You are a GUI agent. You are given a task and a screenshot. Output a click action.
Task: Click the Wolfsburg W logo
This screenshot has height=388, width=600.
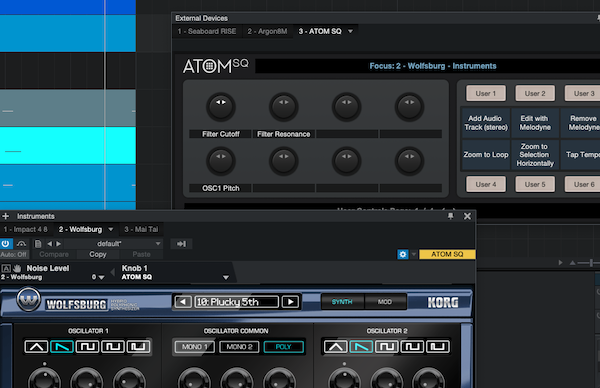click(x=28, y=299)
